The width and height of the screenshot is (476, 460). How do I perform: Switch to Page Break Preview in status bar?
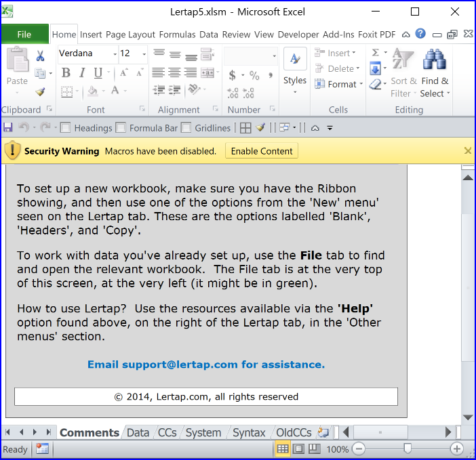pyautogui.click(x=314, y=448)
